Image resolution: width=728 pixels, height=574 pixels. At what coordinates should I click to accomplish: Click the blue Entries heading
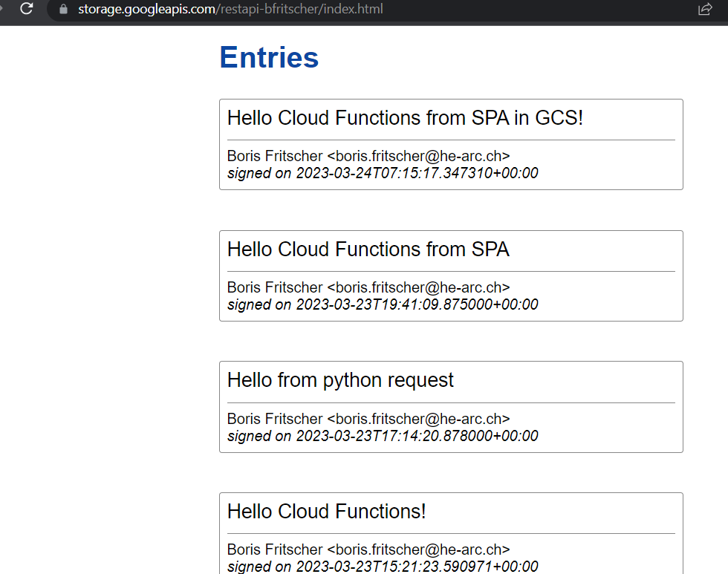click(x=269, y=58)
